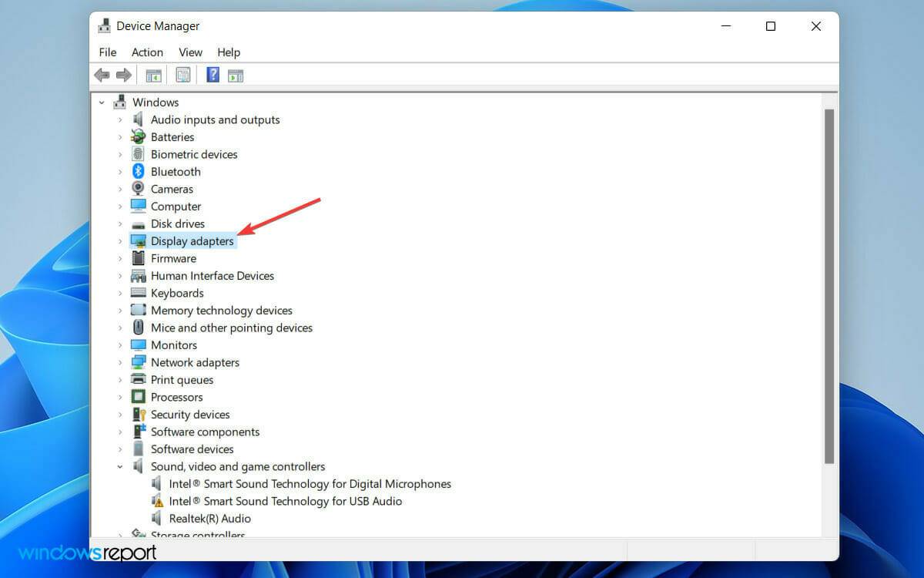Select Mice and other pointing devices
924x578 pixels.
coord(231,328)
